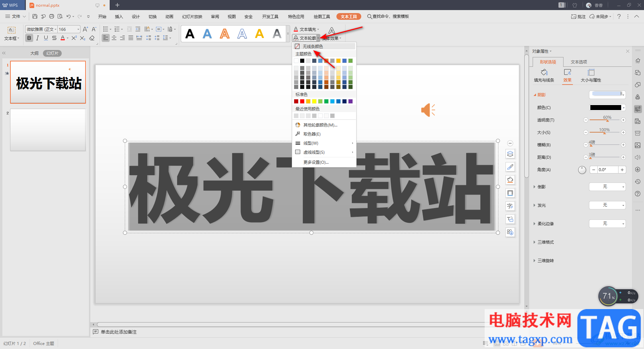644x349 pixels.
Task: Switch to Outline view tab
Action: point(35,53)
